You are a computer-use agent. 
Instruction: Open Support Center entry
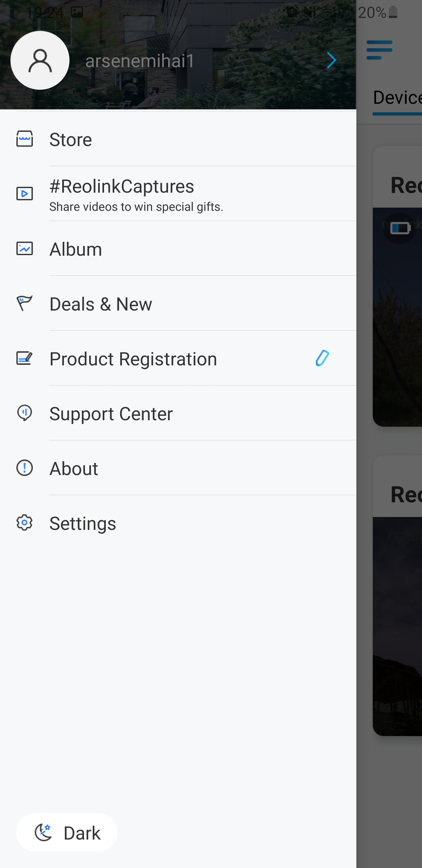click(178, 413)
